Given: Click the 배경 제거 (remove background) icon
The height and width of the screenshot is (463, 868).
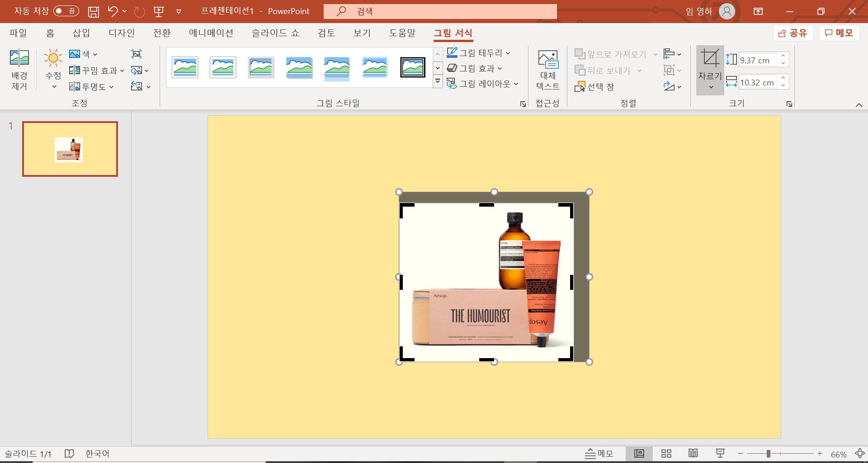Looking at the screenshot, I should pyautogui.click(x=19, y=58).
